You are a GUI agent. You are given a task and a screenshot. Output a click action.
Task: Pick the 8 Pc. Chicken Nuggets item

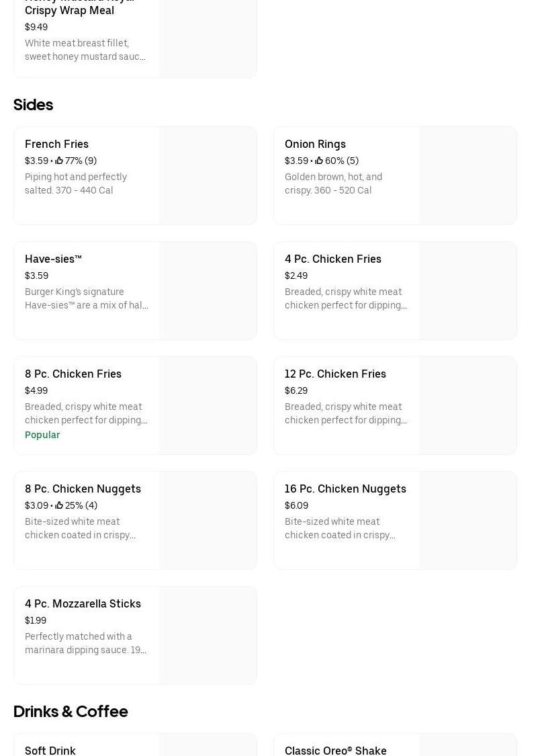pos(83,489)
